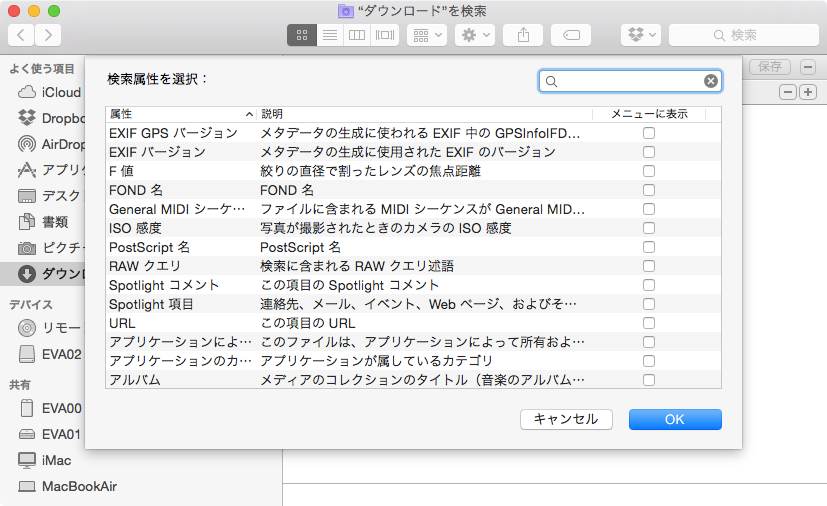Sort by the 説明 column header

click(x=425, y=114)
